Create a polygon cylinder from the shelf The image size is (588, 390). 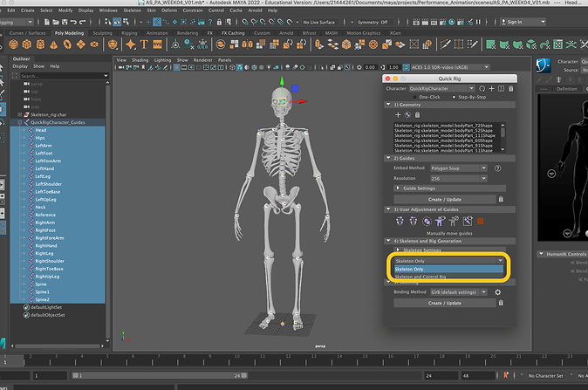click(40, 44)
